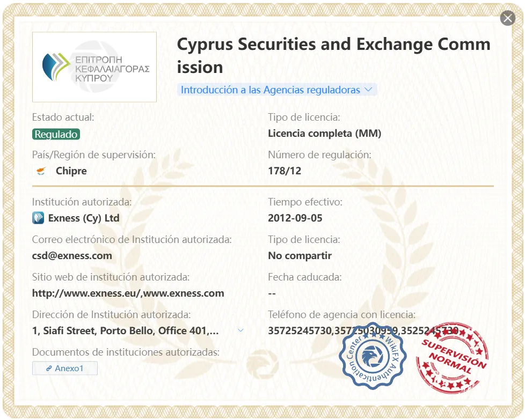Select the website http://www.exness.eu/,www.exness.com
The image size is (525, 420).
coord(128,293)
